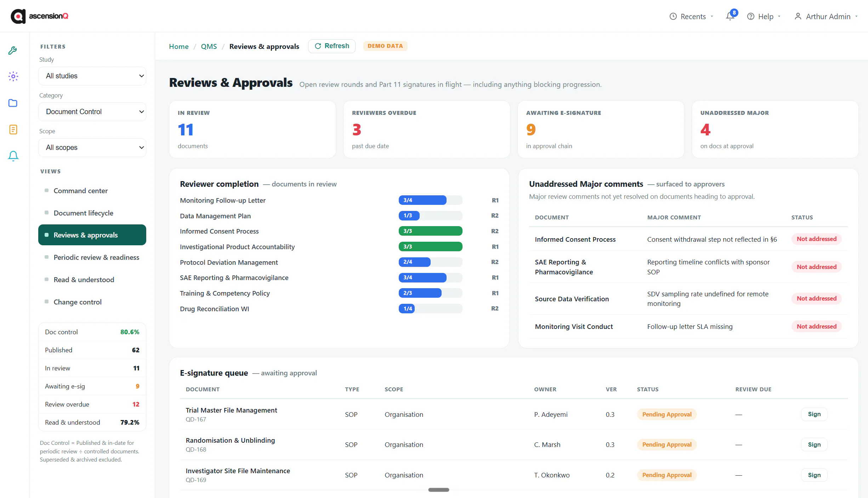The height and width of the screenshot is (498, 868).
Task: Open the Category dropdown showing Document Control
Action: click(92, 112)
